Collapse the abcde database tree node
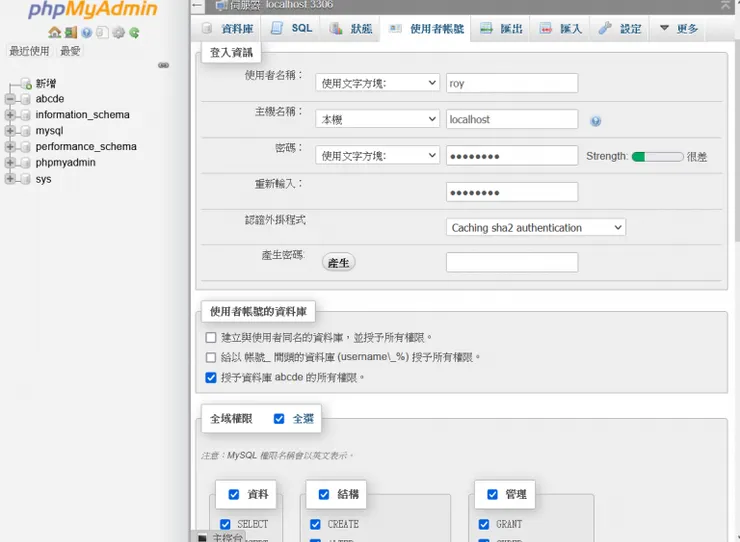The width and height of the screenshot is (740, 542). pos(10,99)
